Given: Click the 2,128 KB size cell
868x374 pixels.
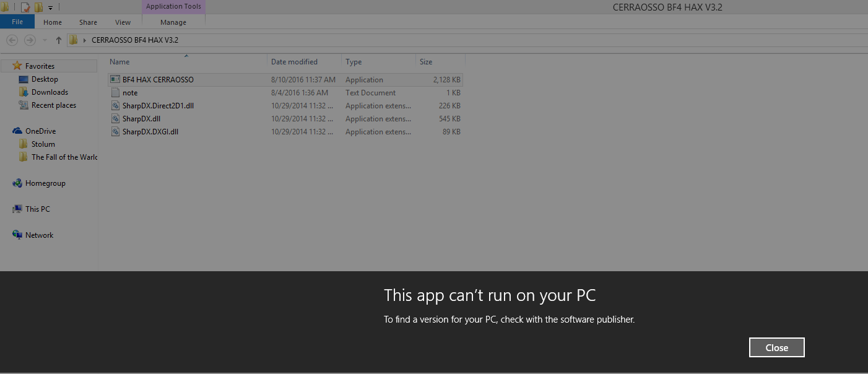Looking at the screenshot, I should [x=447, y=80].
